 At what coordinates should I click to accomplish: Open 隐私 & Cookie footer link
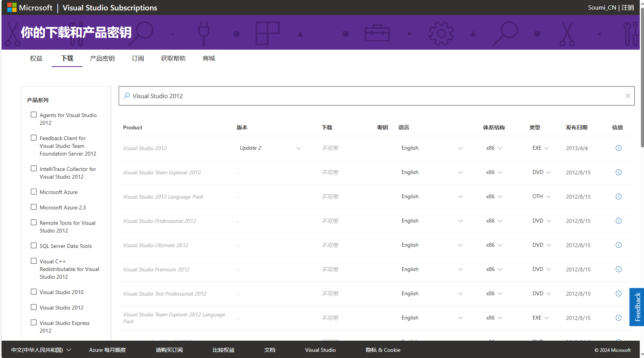pyautogui.click(x=383, y=350)
